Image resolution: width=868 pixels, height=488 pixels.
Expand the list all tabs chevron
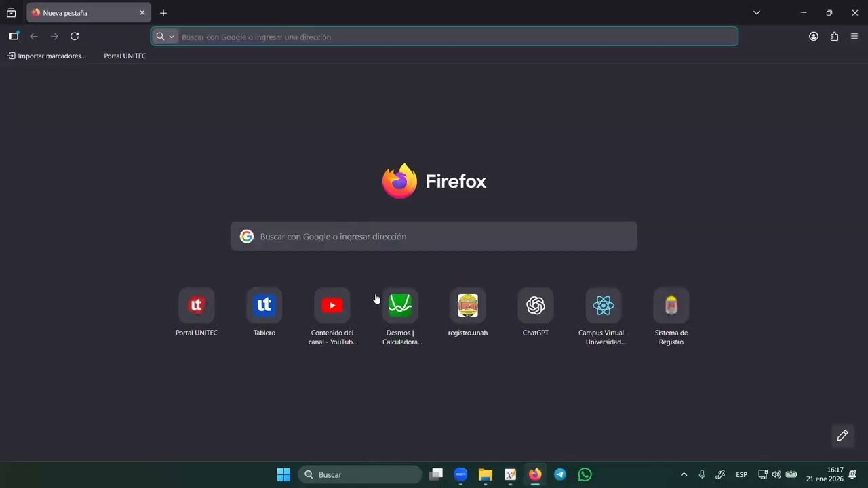(x=757, y=13)
